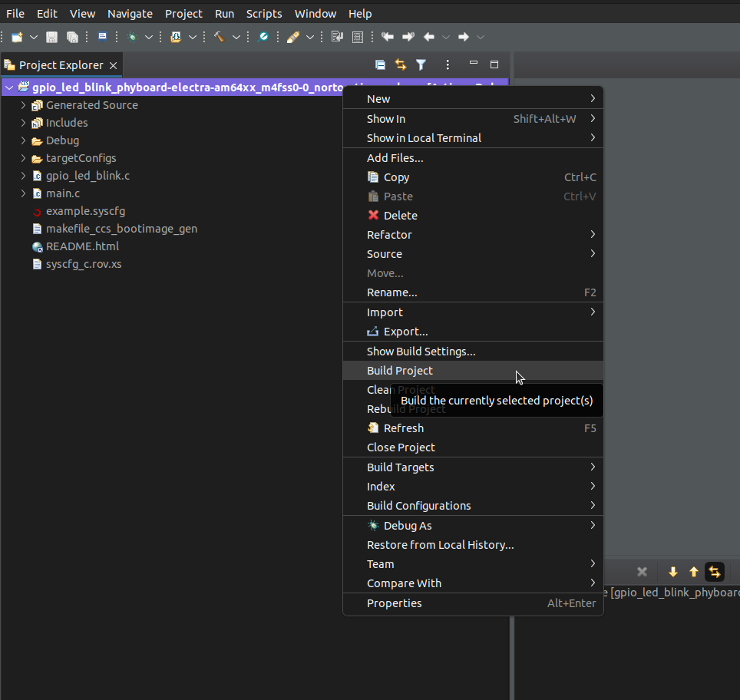
Task: Open the File menu
Action: (x=15, y=14)
